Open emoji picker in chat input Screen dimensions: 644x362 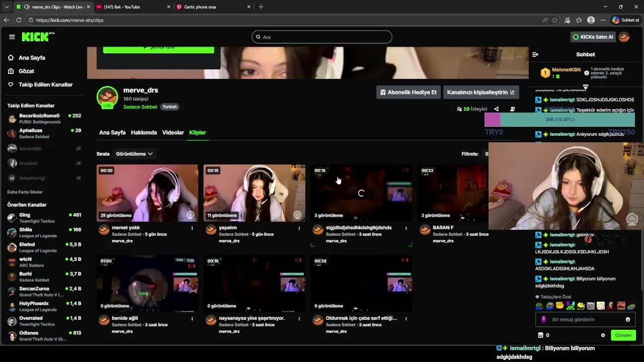(x=628, y=320)
